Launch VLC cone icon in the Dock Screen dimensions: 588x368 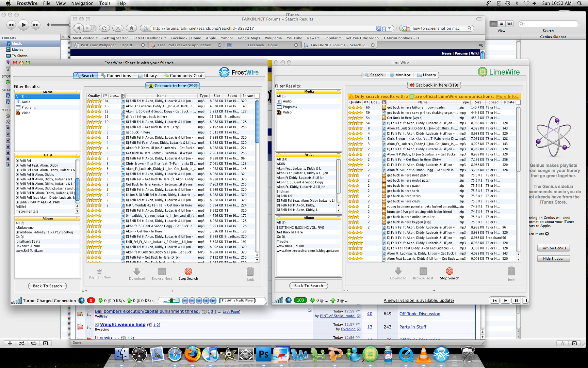423,354
